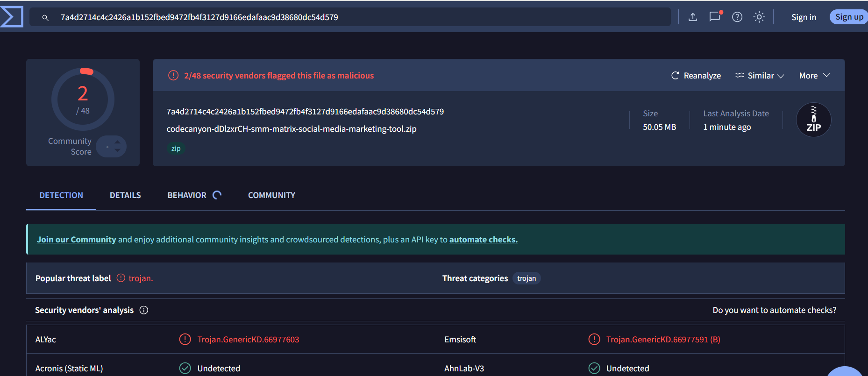Click the upload file icon
The image size is (868, 376).
click(x=693, y=17)
